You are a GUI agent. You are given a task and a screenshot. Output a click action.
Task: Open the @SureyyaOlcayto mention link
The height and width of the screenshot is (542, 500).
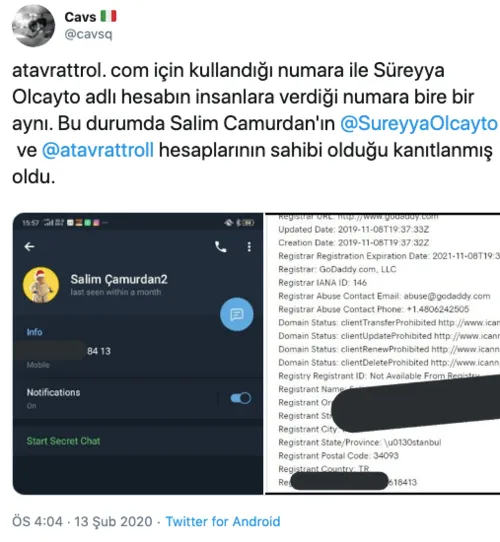[419, 123]
